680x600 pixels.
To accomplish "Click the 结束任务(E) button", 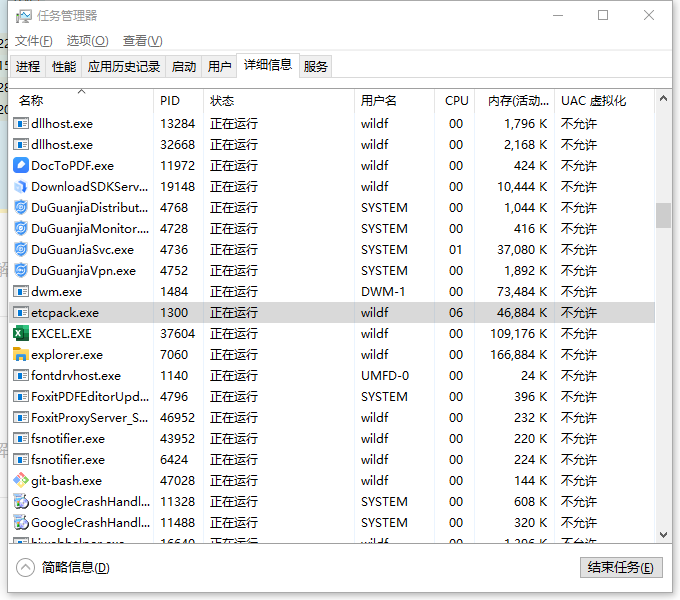I will (x=621, y=567).
